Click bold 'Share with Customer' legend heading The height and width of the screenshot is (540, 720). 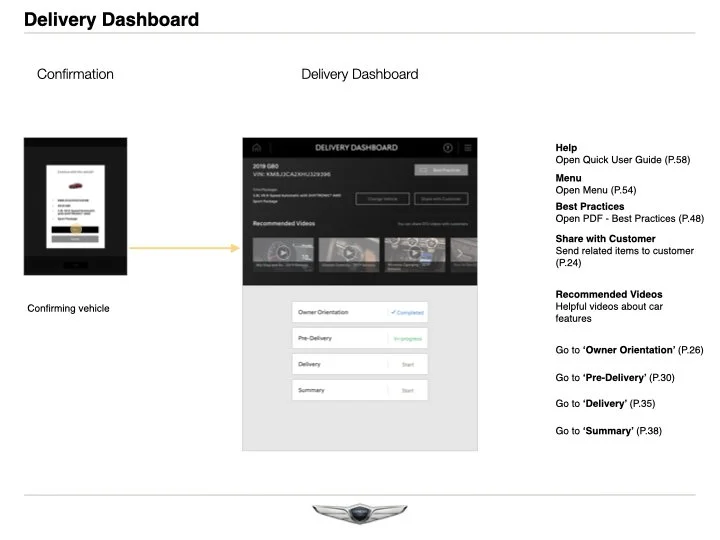pos(606,239)
